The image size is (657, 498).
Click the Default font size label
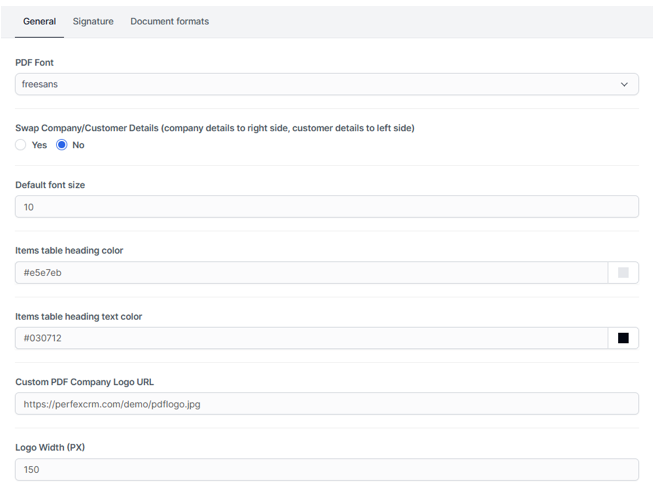click(50, 185)
